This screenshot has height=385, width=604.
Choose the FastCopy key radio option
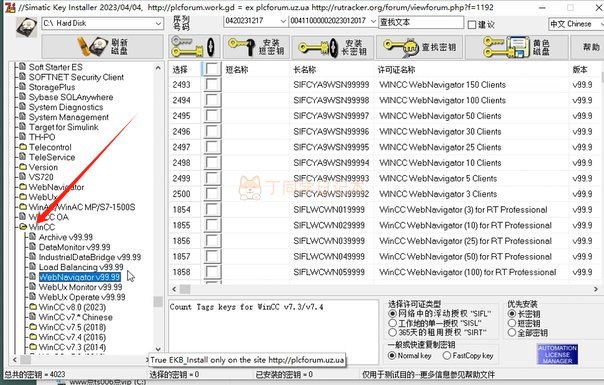click(447, 355)
